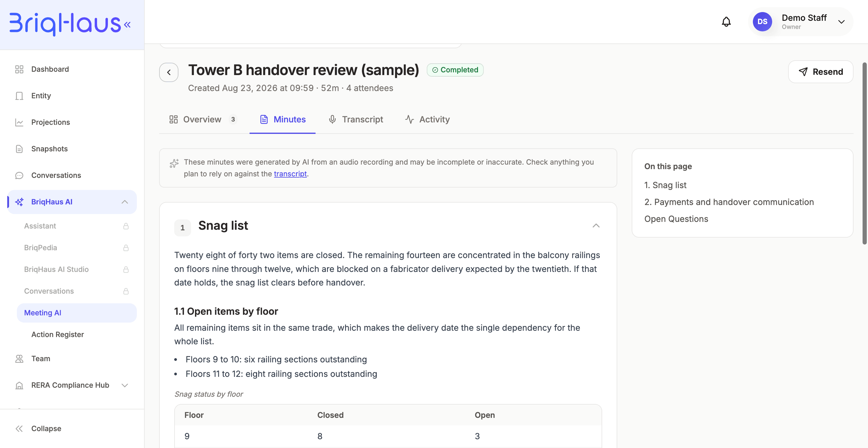Image resolution: width=868 pixels, height=448 pixels.
Task: Click the Conversations chat bubble icon
Action: coord(19,175)
